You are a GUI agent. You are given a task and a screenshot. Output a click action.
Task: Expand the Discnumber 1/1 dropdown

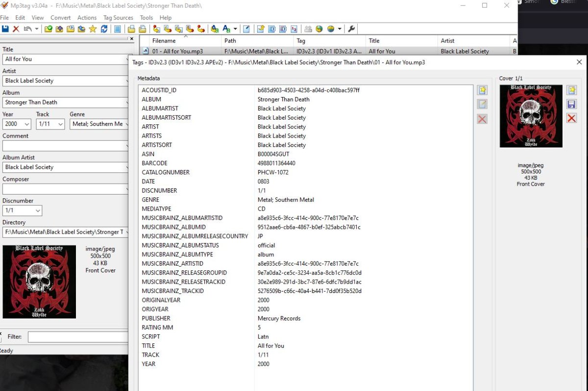point(37,211)
